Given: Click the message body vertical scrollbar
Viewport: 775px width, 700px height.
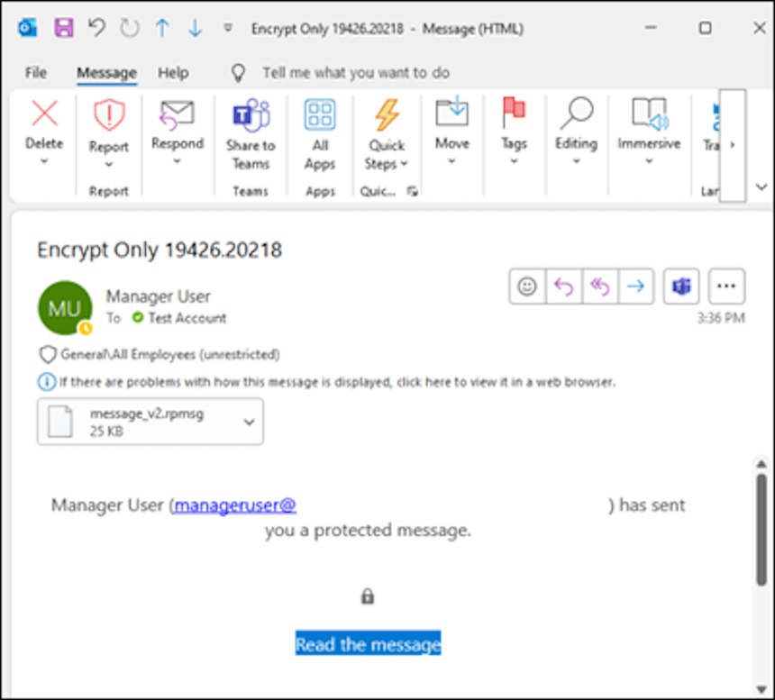Looking at the screenshot, I should (761, 532).
